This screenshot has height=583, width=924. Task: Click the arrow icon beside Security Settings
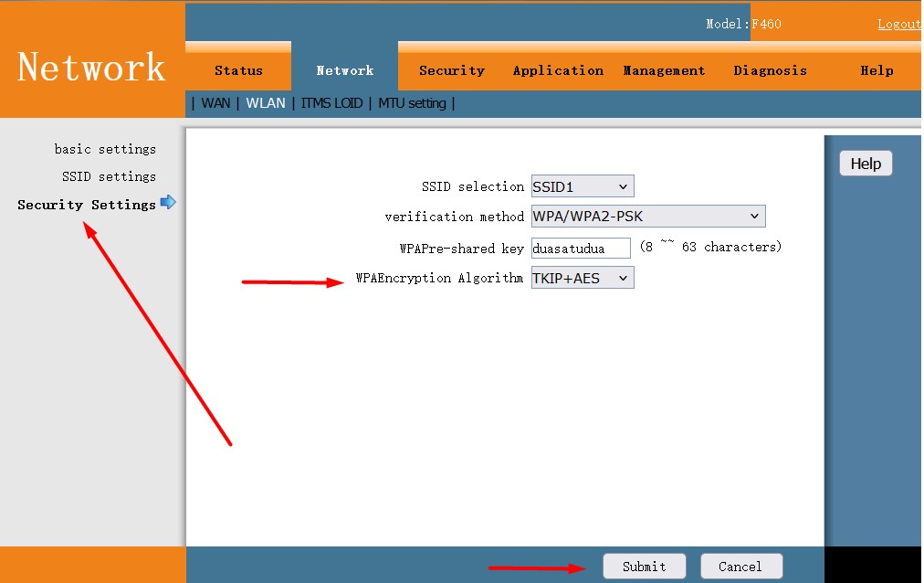(x=168, y=204)
